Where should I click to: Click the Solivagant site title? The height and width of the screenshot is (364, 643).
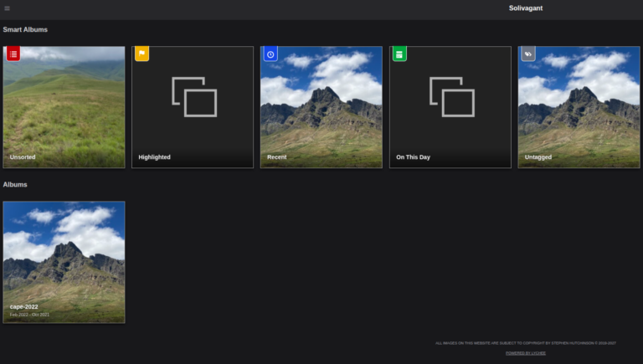point(526,8)
